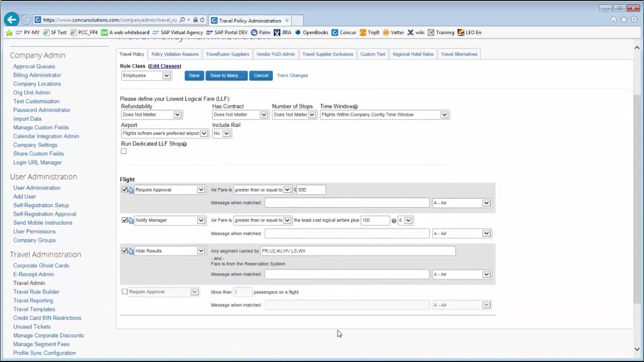Open Favorites star icon at top right
The image size is (644, 362).
click(624, 20)
